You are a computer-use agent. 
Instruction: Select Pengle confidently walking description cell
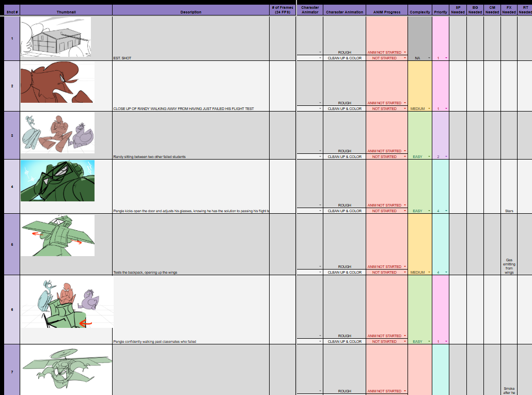pyautogui.click(x=191, y=310)
